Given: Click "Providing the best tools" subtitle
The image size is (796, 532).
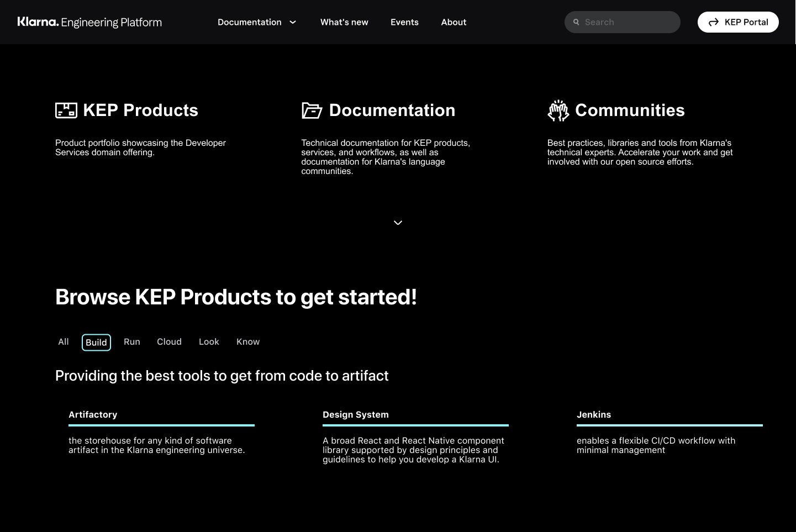Looking at the screenshot, I should 222,376.
